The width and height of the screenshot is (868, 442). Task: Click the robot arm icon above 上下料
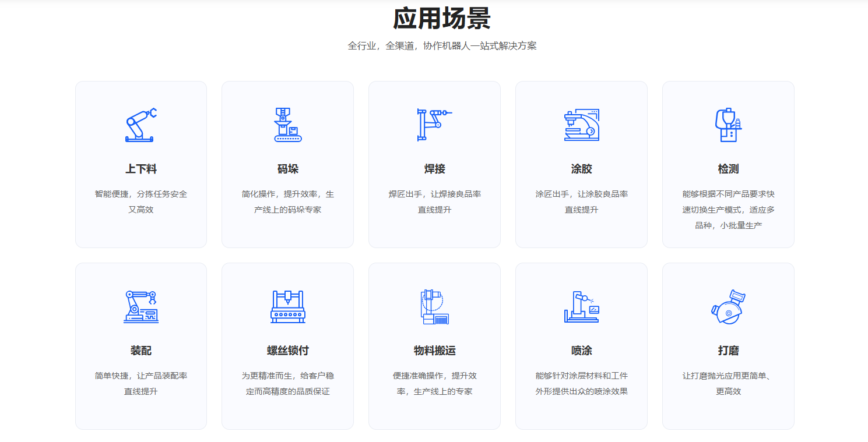click(141, 125)
